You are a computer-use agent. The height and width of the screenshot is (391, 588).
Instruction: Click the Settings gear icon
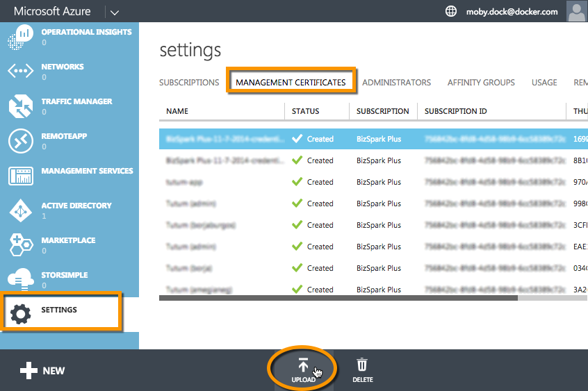tap(22, 314)
